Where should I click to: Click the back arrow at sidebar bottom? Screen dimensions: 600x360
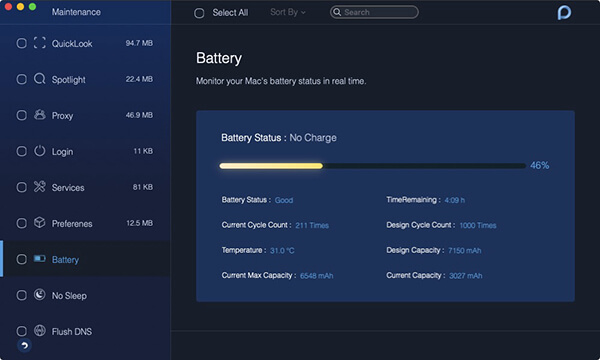[x=24, y=345]
